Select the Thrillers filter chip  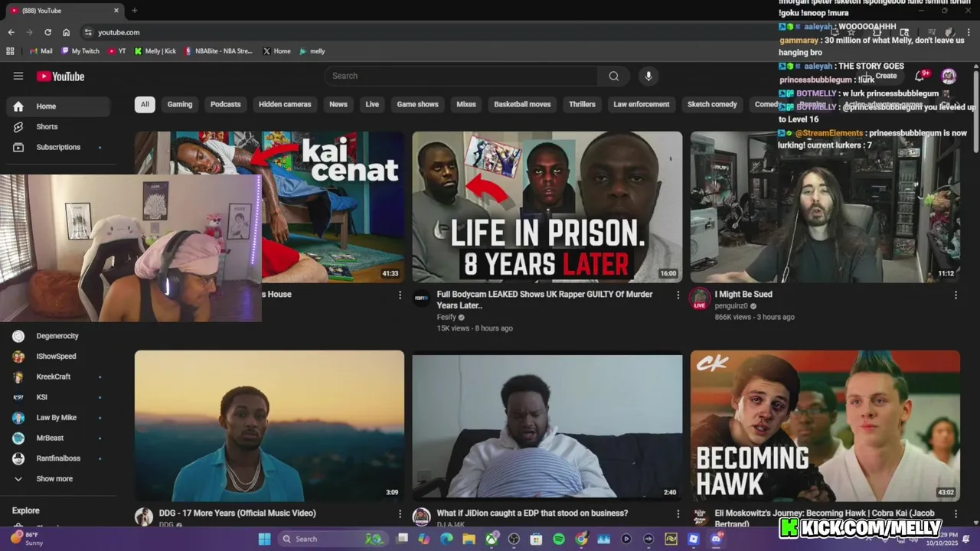tap(582, 104)
